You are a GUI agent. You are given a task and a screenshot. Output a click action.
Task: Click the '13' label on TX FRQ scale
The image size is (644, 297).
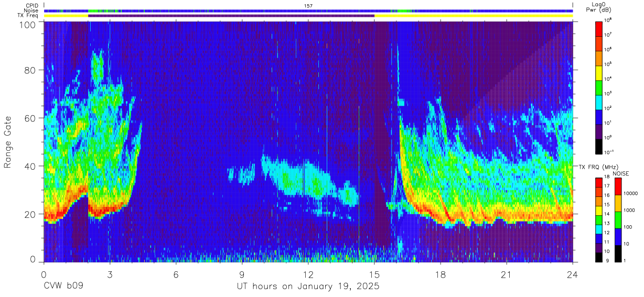(x=607, y=223)
